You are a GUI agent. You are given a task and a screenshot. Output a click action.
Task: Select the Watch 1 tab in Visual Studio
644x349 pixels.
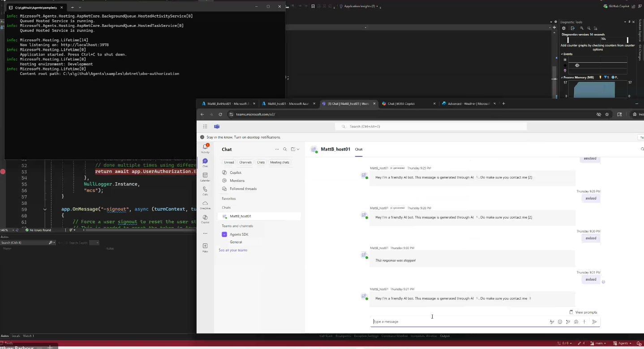tap(29, 336)
